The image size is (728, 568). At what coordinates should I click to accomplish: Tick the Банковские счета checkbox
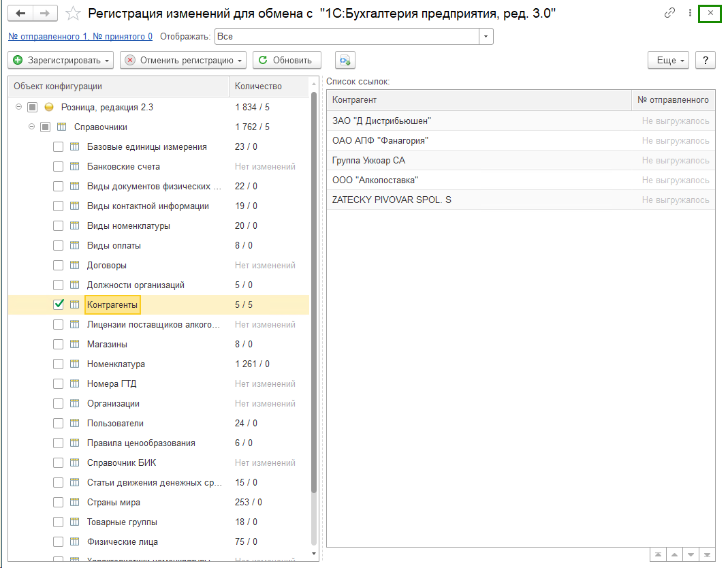click(x=58, y=166)
